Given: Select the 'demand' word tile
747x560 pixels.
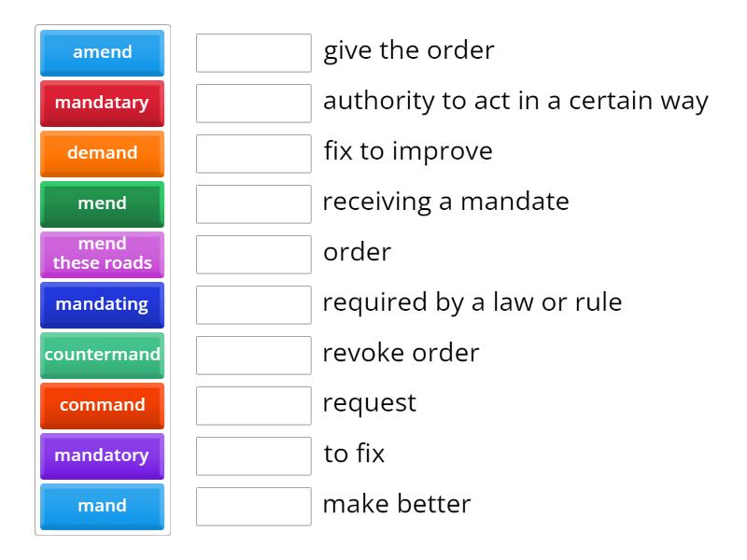Looking at the screenshot, I should click(x=102, y=154).
